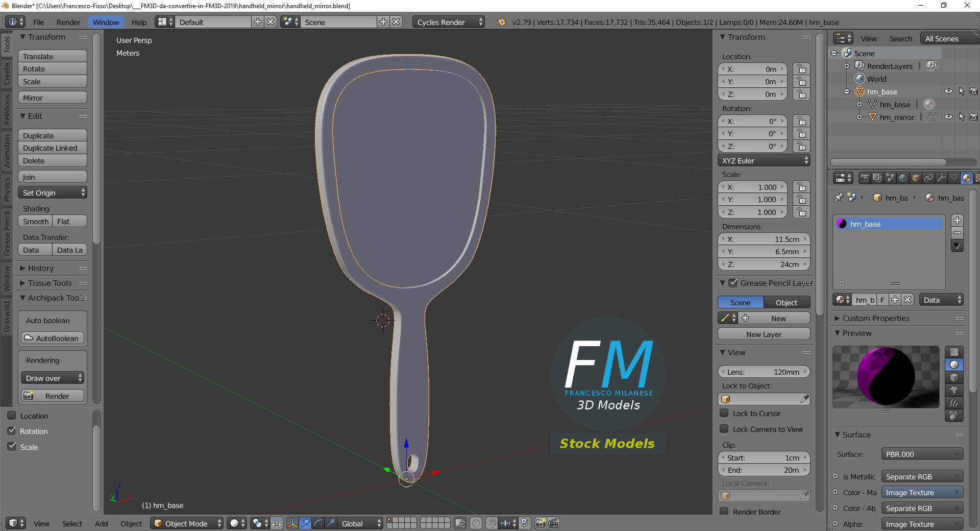Image resolution: width=980 pixels, height=531 pixels.
Task: Add a new screen layout with plus icon
Action: coord(258,22)
